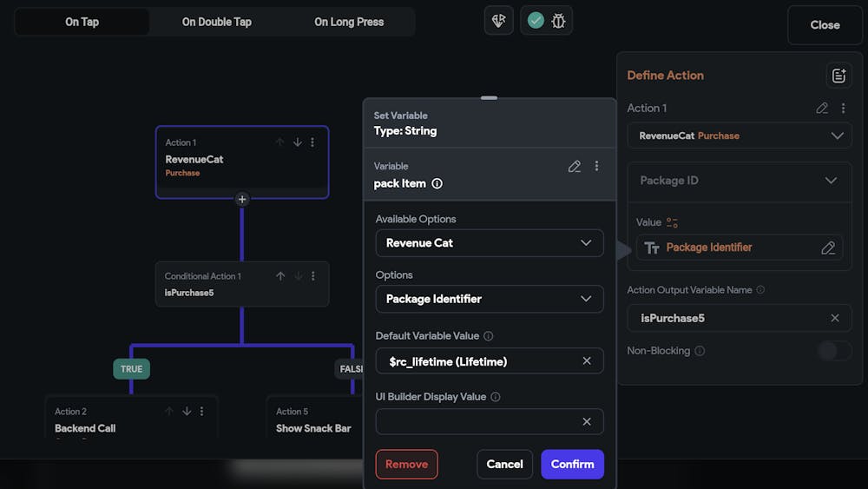Toggle the Non-Blocking switch

pyautogui.click(x=834, y=351)
